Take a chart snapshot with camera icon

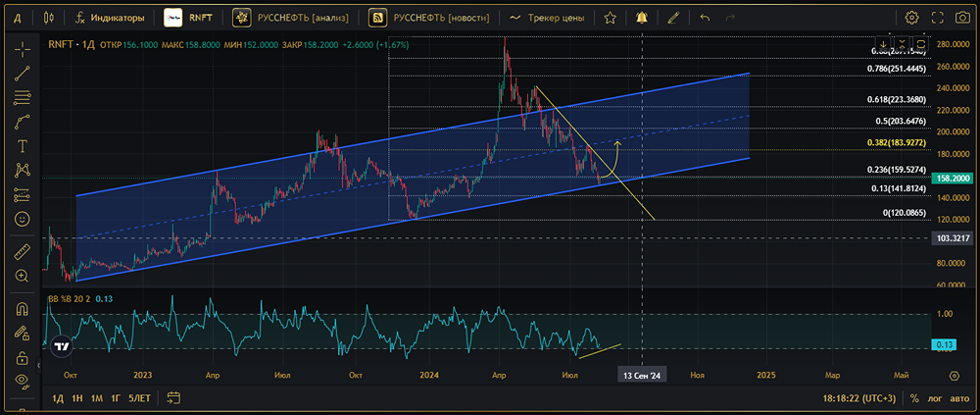962,18
